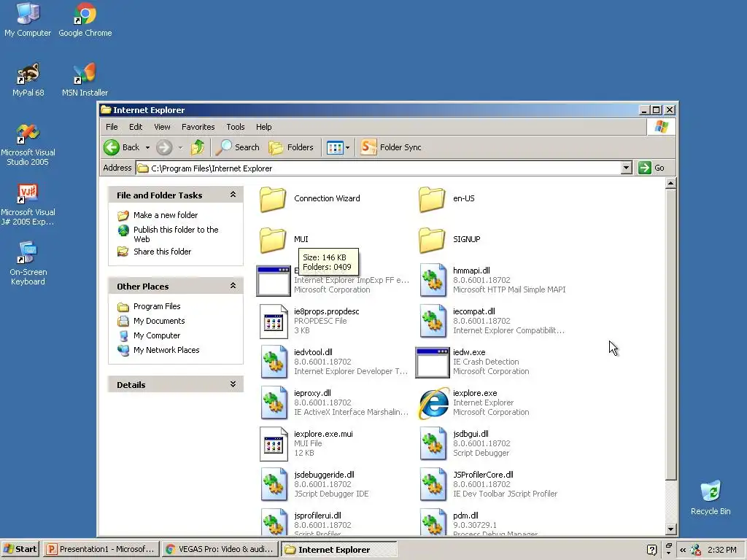Open the View menu

(x=162, y=127)
